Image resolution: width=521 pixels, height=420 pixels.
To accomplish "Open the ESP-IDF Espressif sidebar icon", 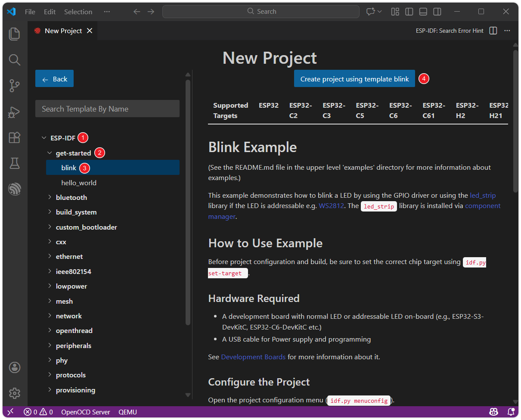I will (15, 189).
